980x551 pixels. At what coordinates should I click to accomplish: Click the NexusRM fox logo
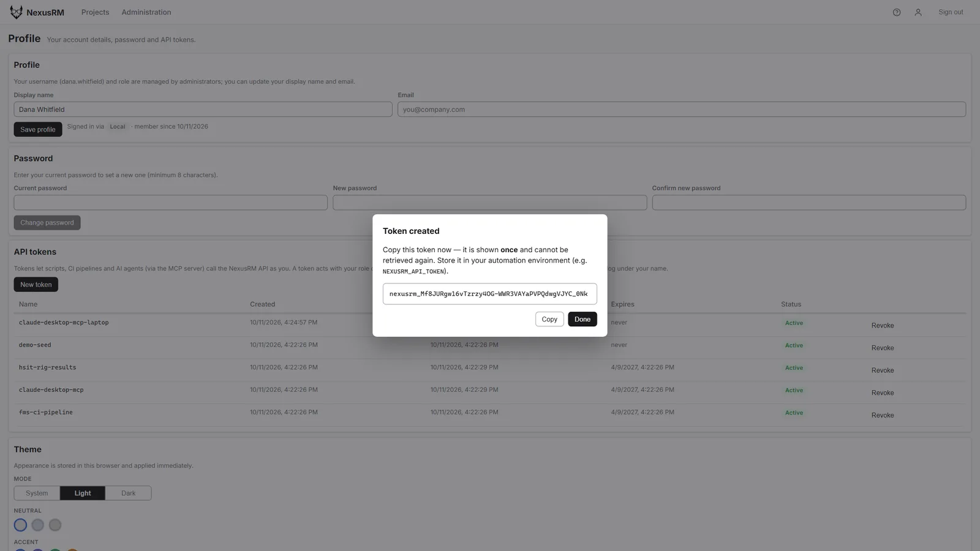(x=16, y=12)
